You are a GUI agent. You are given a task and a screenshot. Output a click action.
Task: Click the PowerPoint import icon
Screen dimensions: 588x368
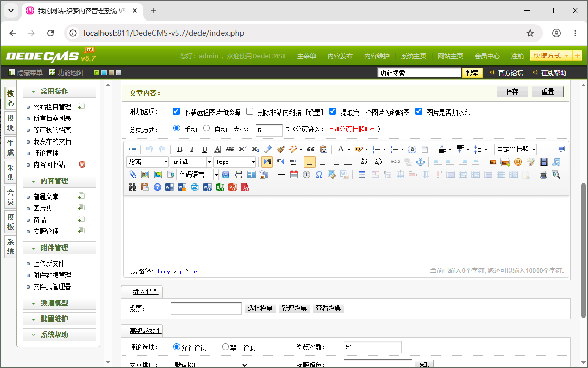233,187
